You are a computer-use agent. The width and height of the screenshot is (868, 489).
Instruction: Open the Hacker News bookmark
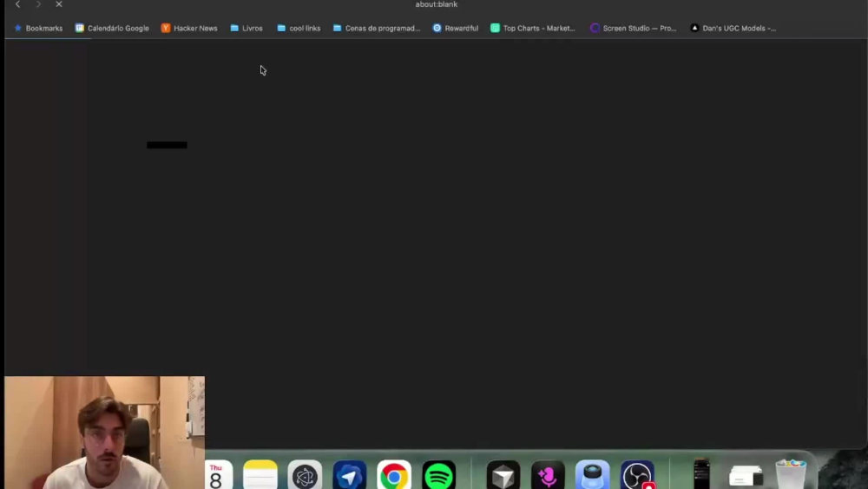point(189,29)
